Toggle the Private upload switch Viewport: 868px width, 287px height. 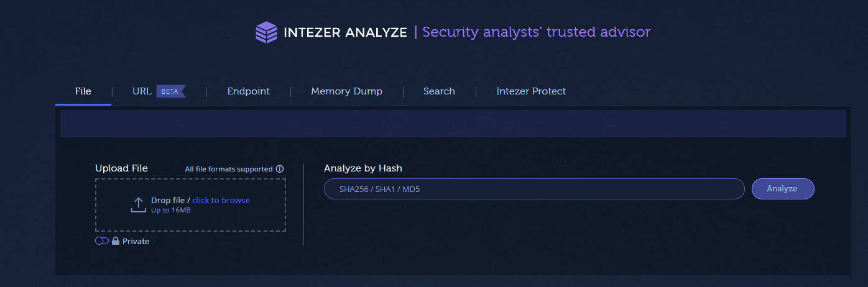(x=101, y=241)
